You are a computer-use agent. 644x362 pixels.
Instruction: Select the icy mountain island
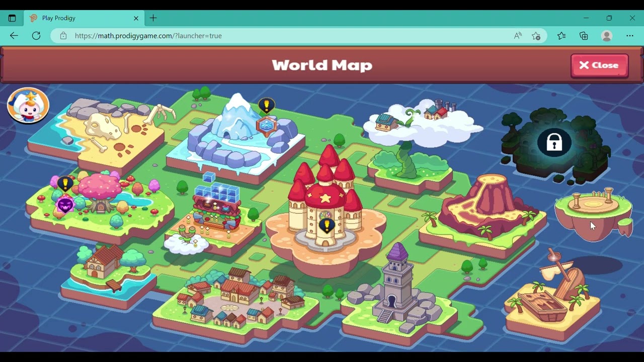click(236, 138)
